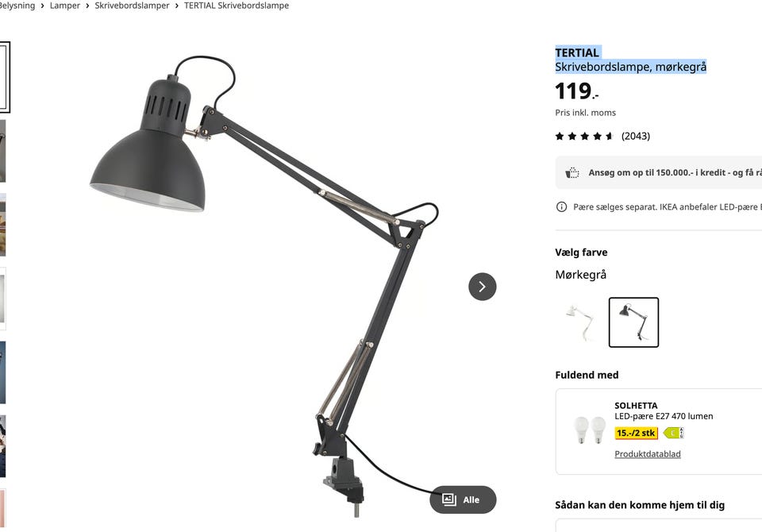762x532 pixels.
Task: Click the 2043 reviews count
Action: [x=636, y=136]
